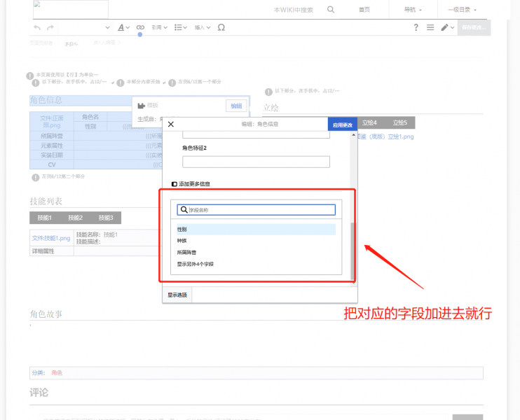The image size is (520, 420).
Task: Click the 文件:正面照.png link in info table
Action: (52, 122)
